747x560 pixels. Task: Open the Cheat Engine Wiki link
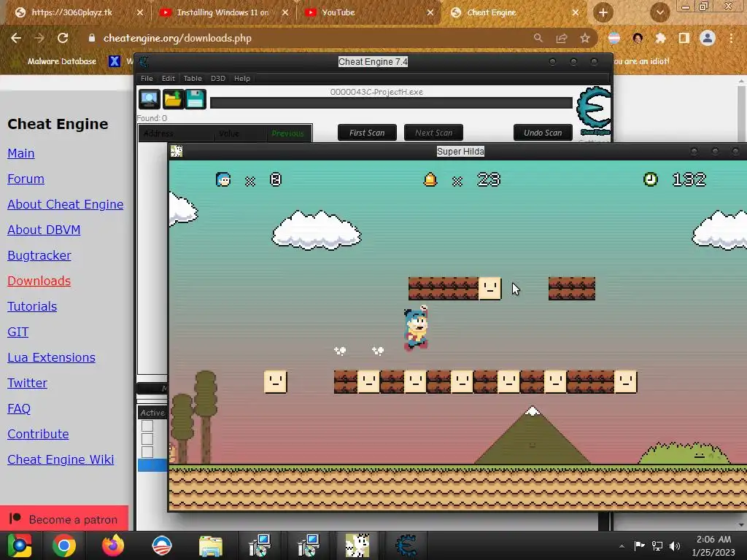click(x=61, y=459)
